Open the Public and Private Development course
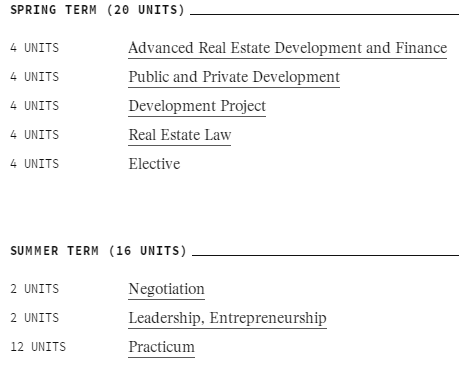Image resolution: width=459 pixels, height=369 pixels. click(x=234, y=77)
